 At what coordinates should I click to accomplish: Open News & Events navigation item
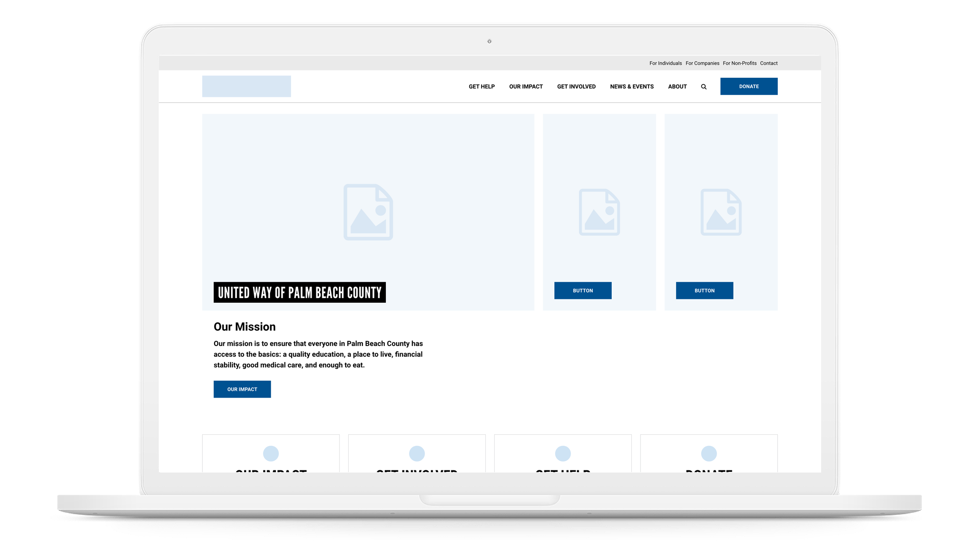tap(632, 86)
